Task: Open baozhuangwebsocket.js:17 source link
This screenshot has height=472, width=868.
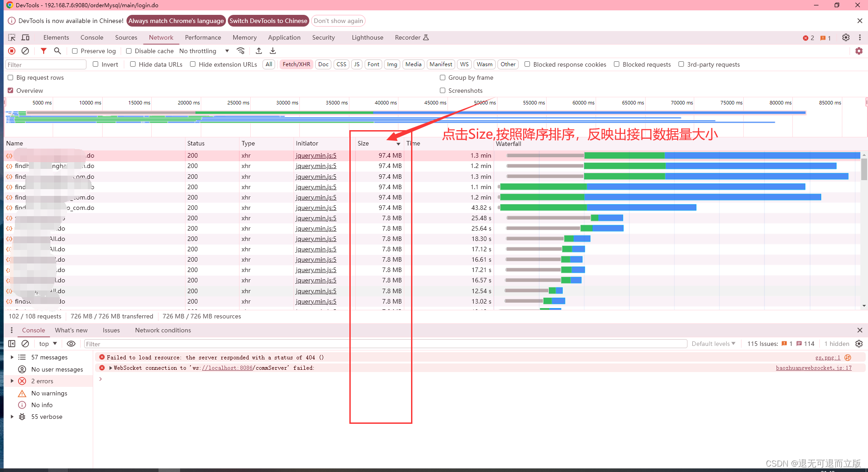Action: 814,368
